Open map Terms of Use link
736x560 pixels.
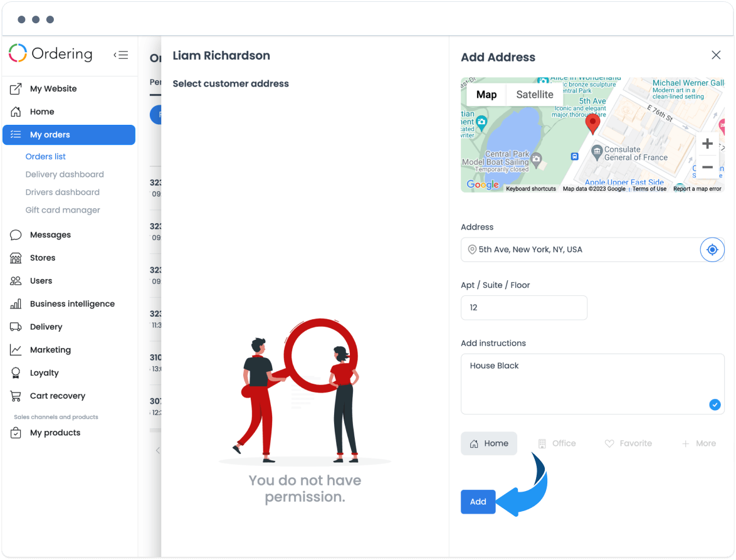click(649, 189)
